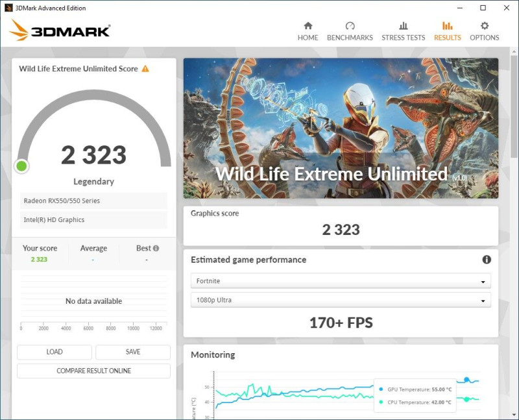
Task: Select the Radeon RX550/550 Series entry
Action: 93,201
